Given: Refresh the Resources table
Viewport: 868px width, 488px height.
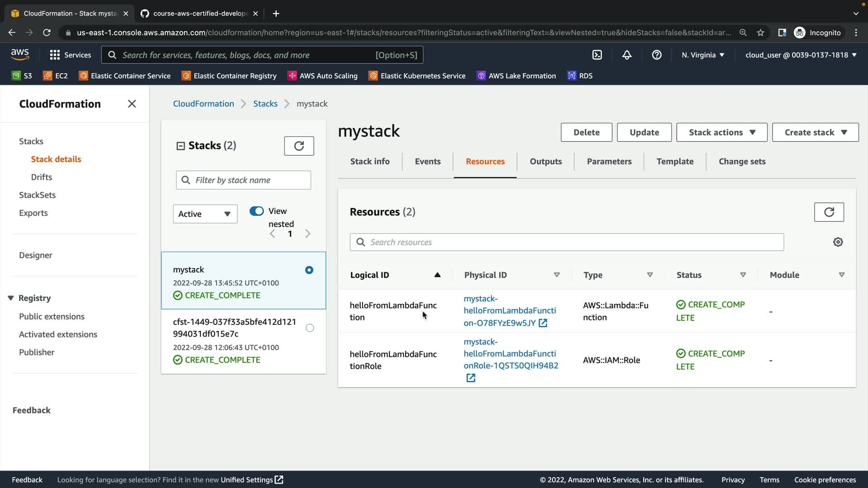Looking at the screenshot, I should point(829,212).
